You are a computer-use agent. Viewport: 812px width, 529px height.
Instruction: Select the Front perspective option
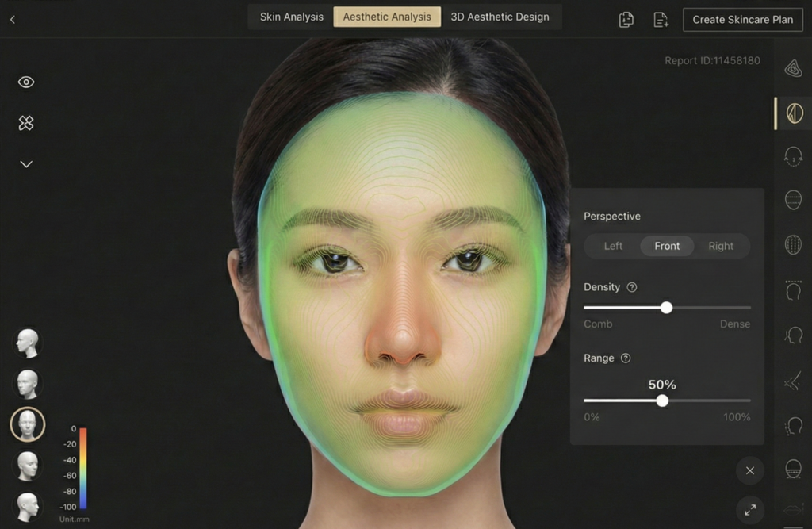(x=667, y=246)
